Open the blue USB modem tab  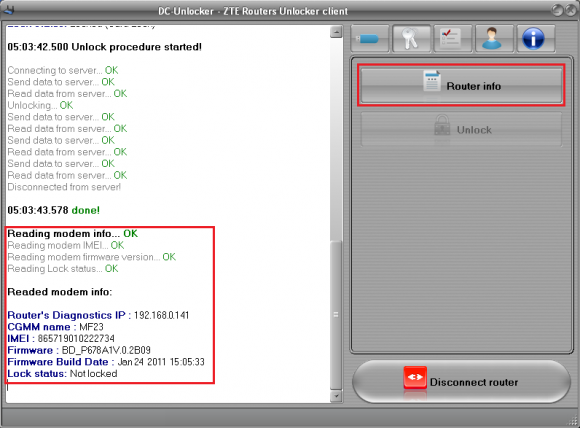tap(370, 38)
